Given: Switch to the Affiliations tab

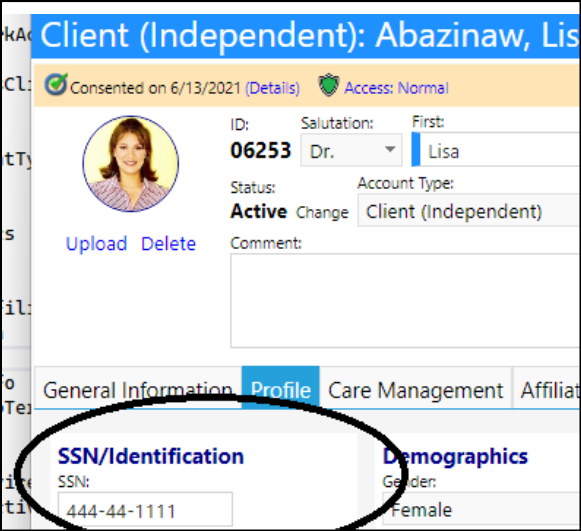Looking at the screenshot, I should click(x=547, y=388).
